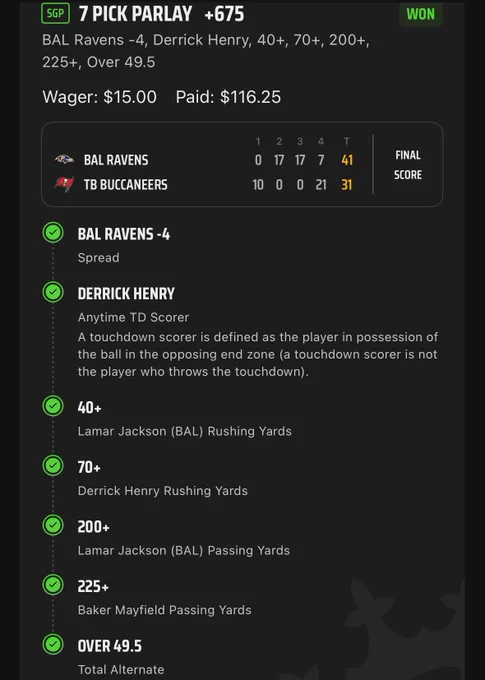Click the SGP badge icon
The height and width of the screenshot is (680, 485).
tap(56, 13)
